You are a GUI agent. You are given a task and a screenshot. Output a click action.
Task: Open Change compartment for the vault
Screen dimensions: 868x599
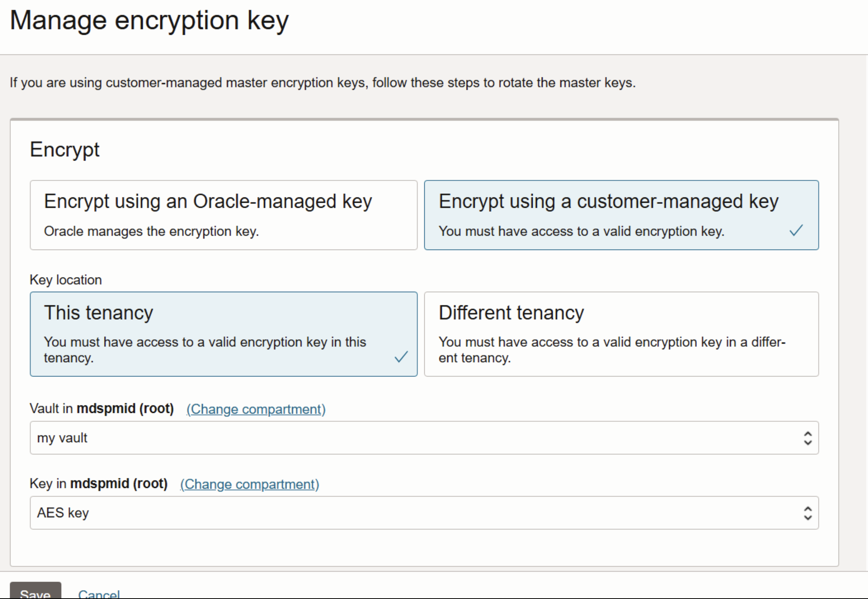point(256,409)
